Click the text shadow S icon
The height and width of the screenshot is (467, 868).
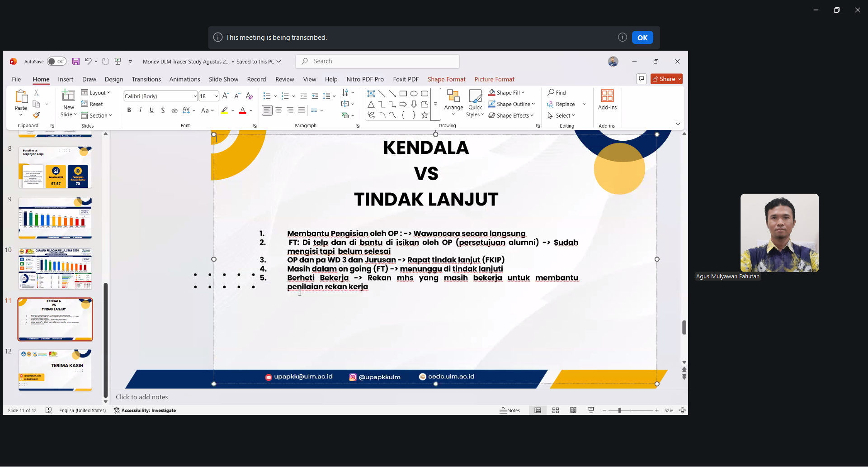point(163,110)
